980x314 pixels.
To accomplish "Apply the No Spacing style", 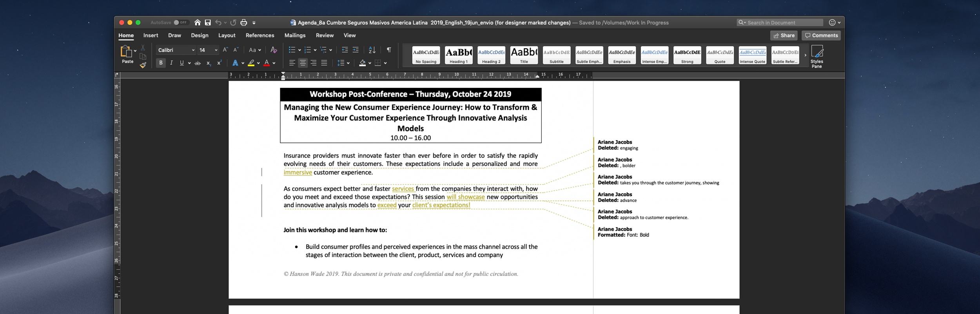I will click(426, 55).
